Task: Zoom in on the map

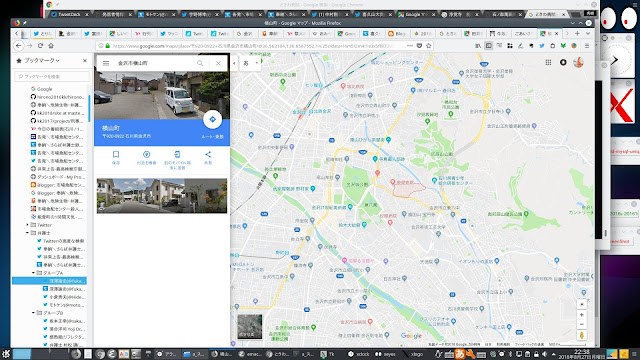Action: 582,315
